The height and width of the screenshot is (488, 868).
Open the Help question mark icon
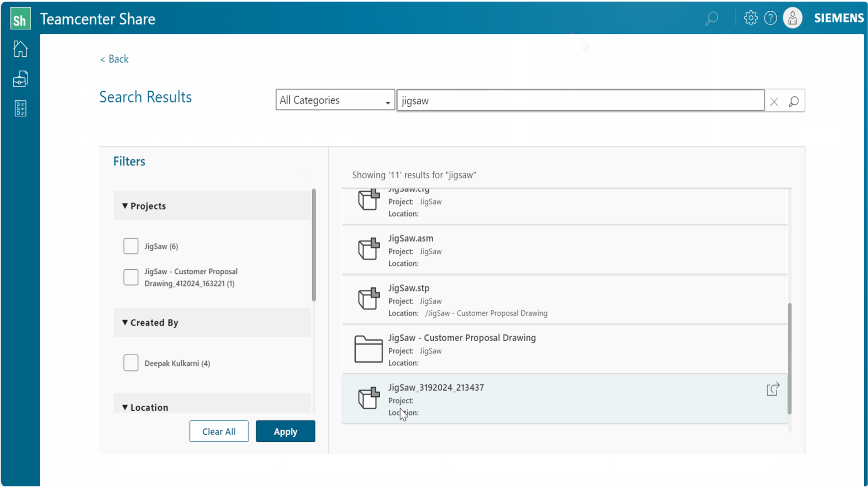pos(771,18)
